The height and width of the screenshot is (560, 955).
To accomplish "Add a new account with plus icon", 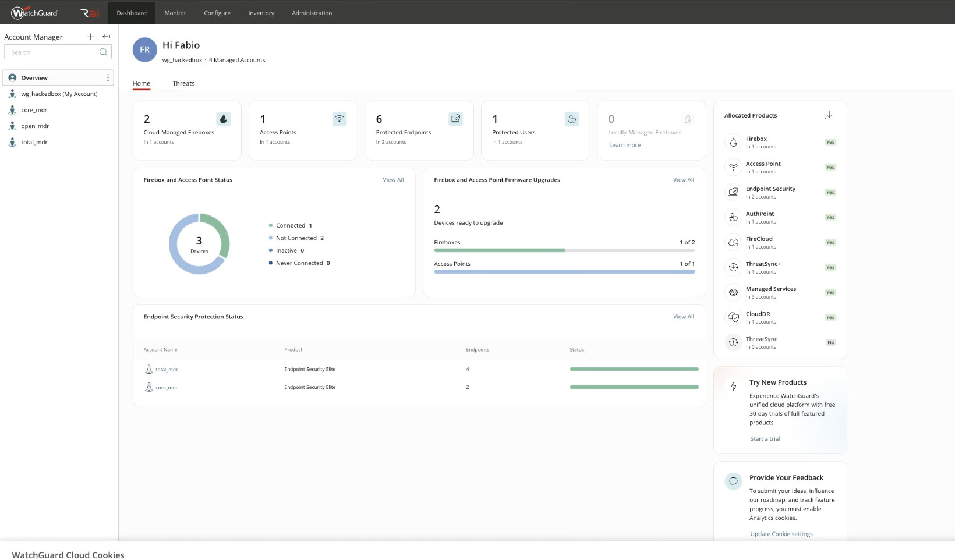I will [90, 37].
